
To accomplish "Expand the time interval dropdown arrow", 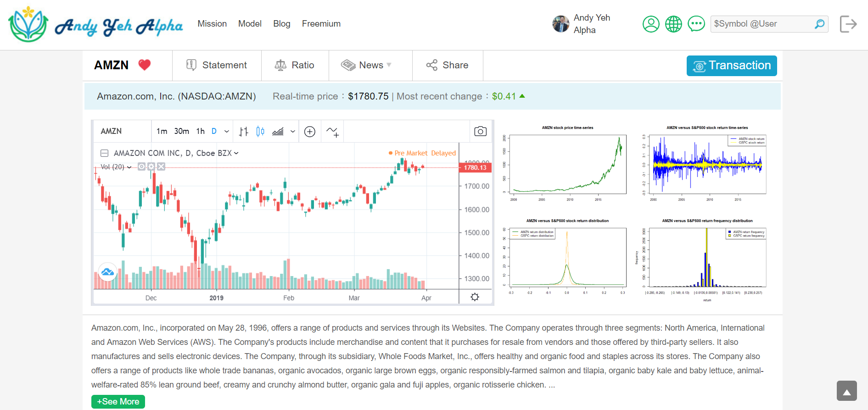I will click(227, 132).
